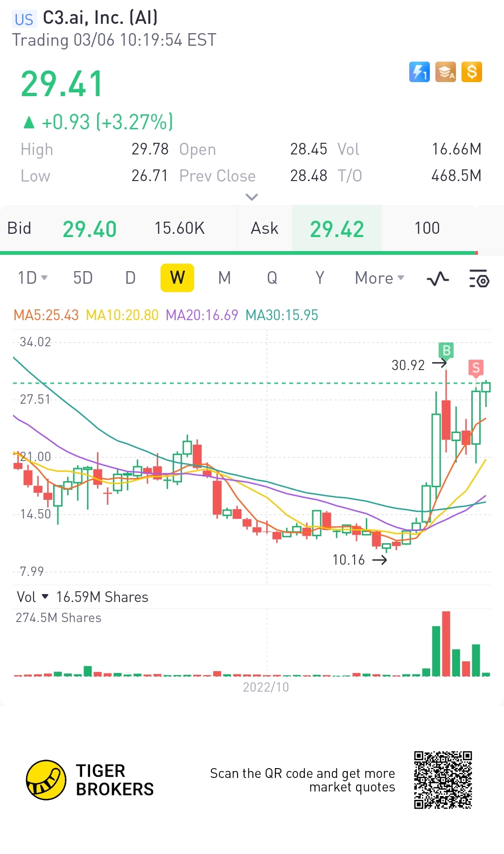
Task: Tap the High value 29.78
Action: click(150, 149)
